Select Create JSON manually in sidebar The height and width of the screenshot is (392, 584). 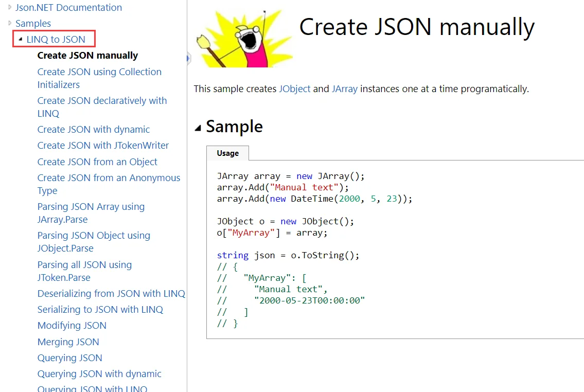coord(87,55)
